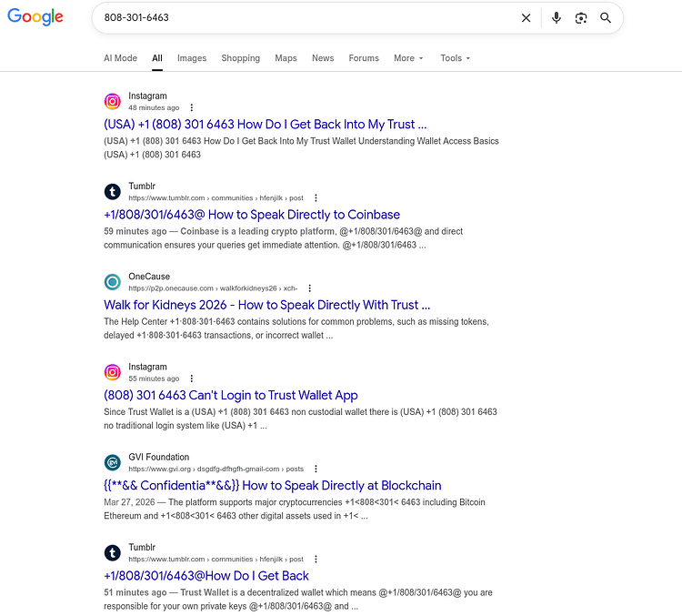Click the '48 minutes ago' timestamp

pyautogui.click(x=154, y=107)
